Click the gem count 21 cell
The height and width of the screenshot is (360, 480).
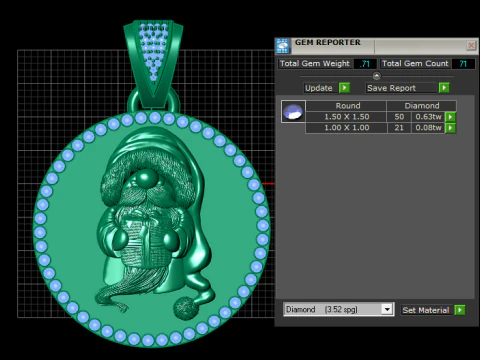pos(399,128)
